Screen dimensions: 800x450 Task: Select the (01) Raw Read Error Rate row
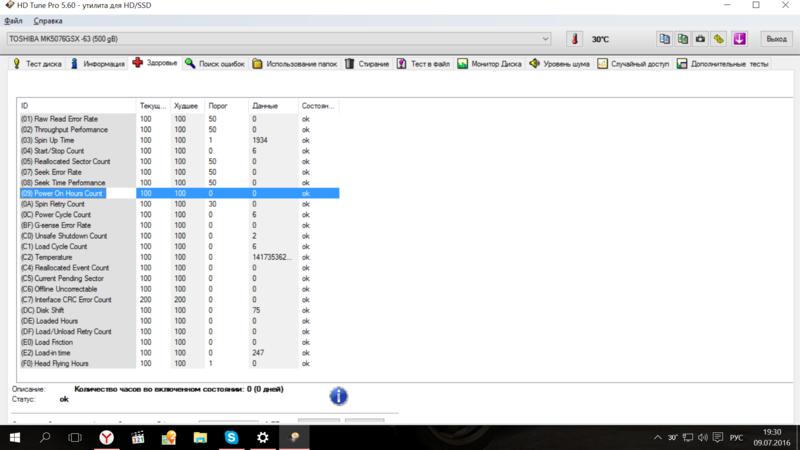click(179, 119)
